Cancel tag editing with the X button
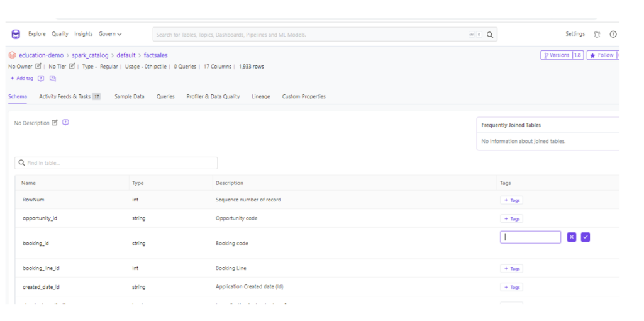Image resolution: width=644 pixels, height=321 pixels. [572, 237]
